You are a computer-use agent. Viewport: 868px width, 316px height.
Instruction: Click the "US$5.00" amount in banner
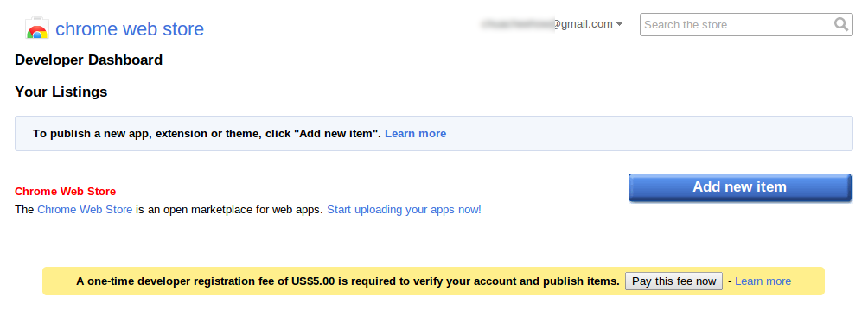click(x=313, y=281)
